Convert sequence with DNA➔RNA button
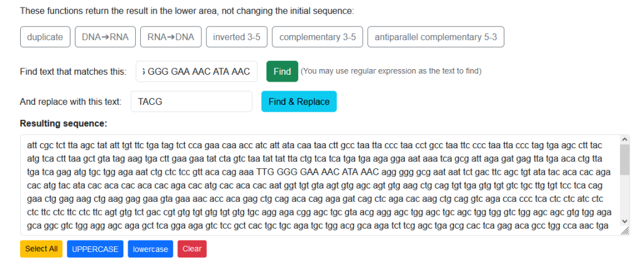 (x=105, y=37)
